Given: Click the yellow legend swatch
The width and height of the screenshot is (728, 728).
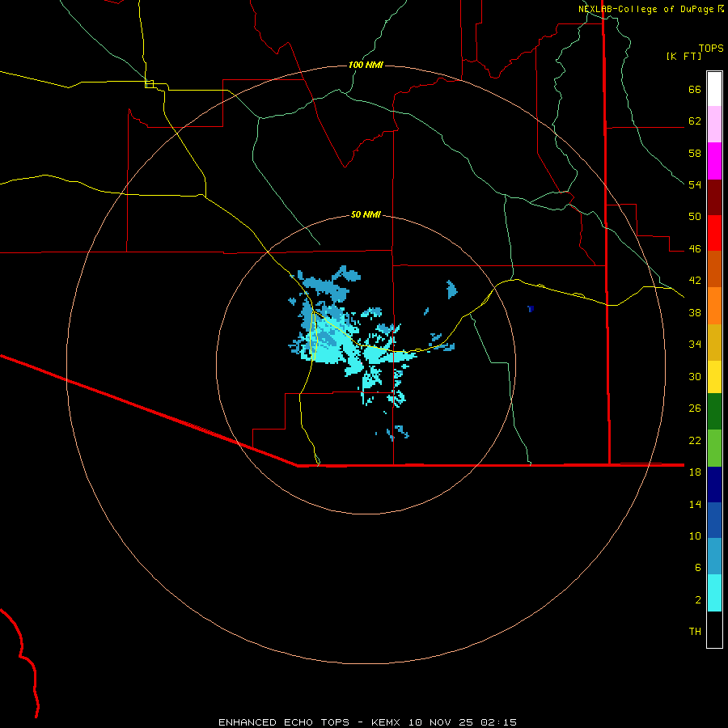Looking at the screenshot, I should point(714,377).
